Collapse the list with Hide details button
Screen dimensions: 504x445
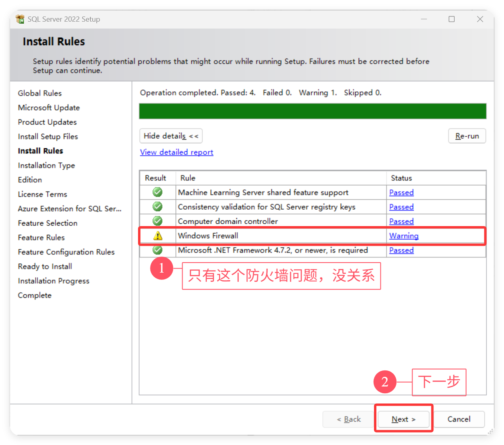171,136
